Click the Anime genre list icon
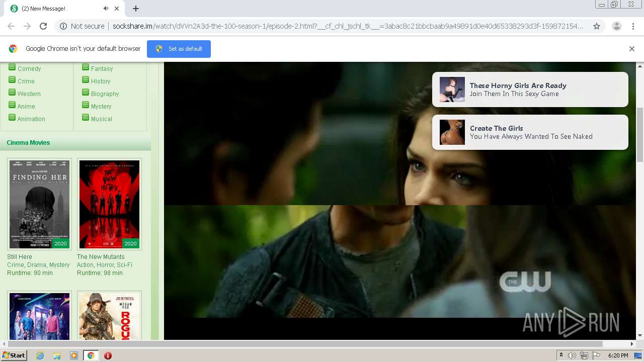The image size is (644, 362). click(12, 105)
